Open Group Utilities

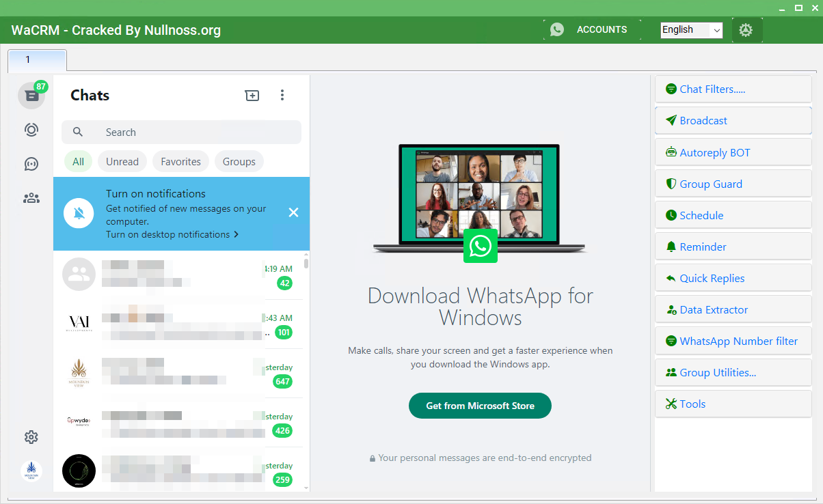[733, 372]
